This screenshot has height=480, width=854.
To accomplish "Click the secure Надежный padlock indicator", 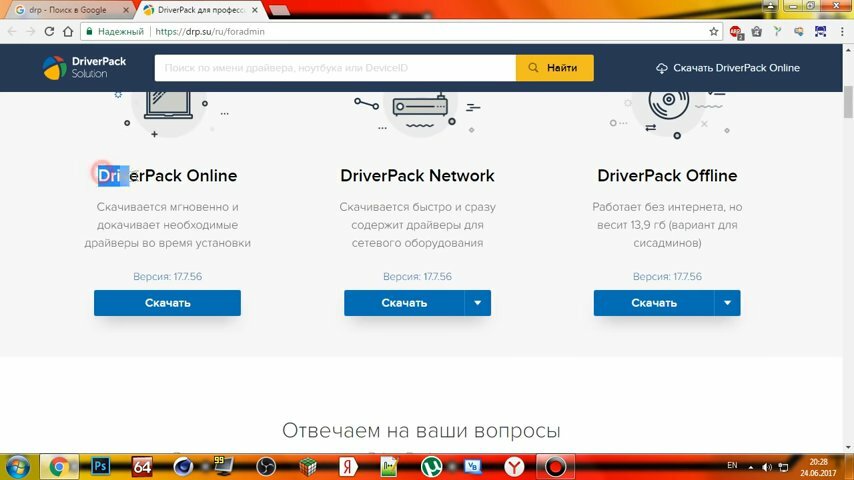I will (115, 32).
